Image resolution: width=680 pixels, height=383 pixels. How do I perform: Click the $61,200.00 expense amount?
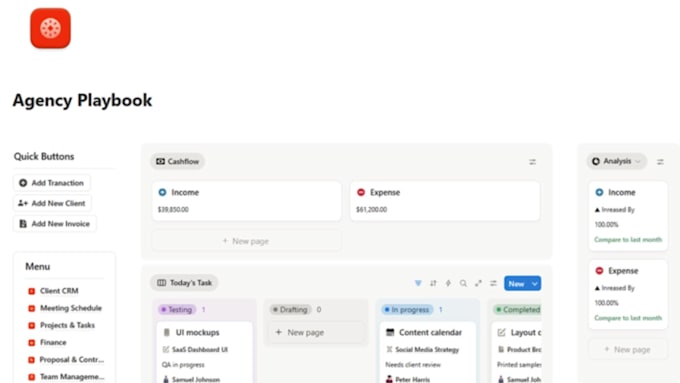click(372, 210)
